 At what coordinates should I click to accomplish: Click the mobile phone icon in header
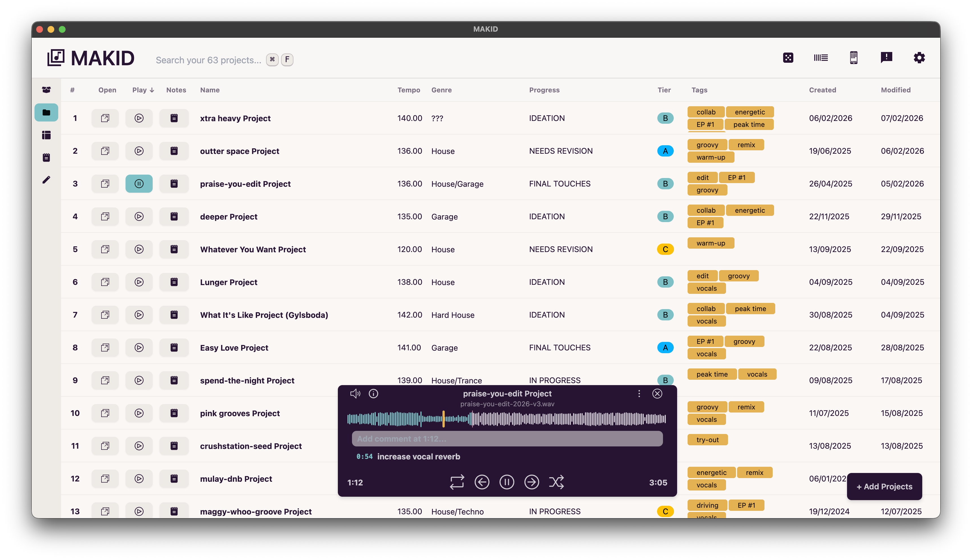click(x=854, y=58)
